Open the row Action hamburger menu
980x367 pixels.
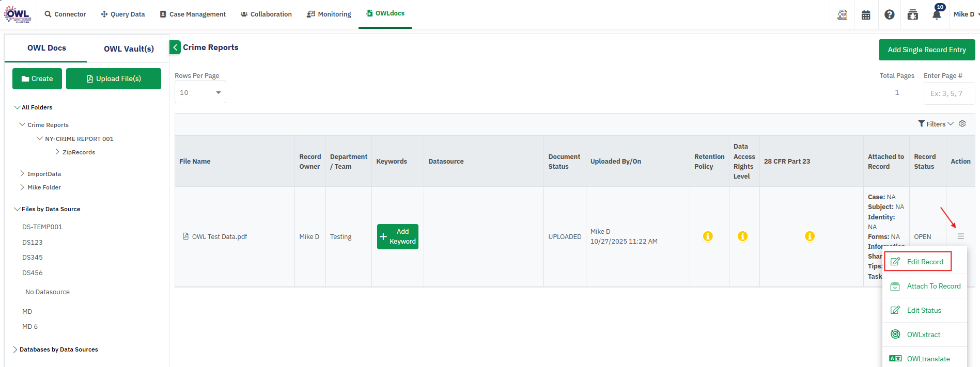[960, 236]
